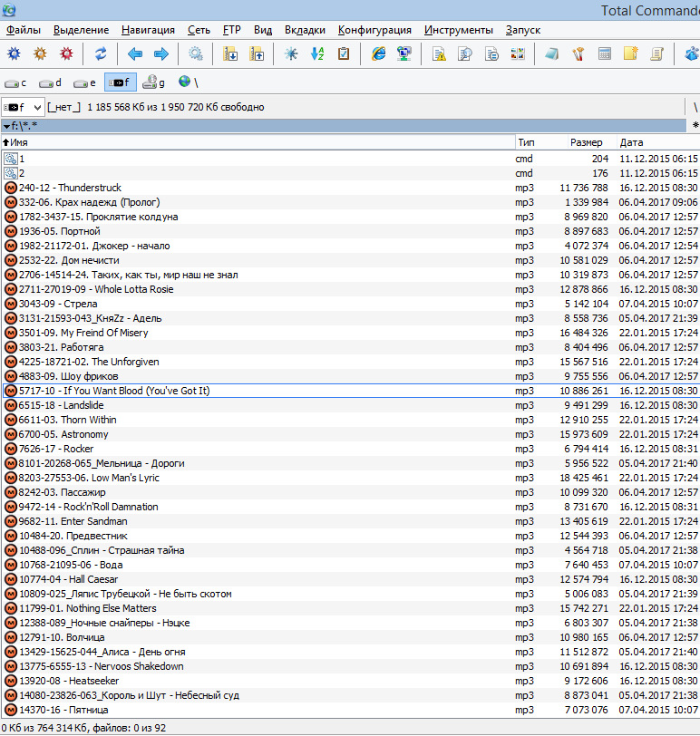Open the Файлы menu
This screenshot has height=736, width=700.
[24, 30]
